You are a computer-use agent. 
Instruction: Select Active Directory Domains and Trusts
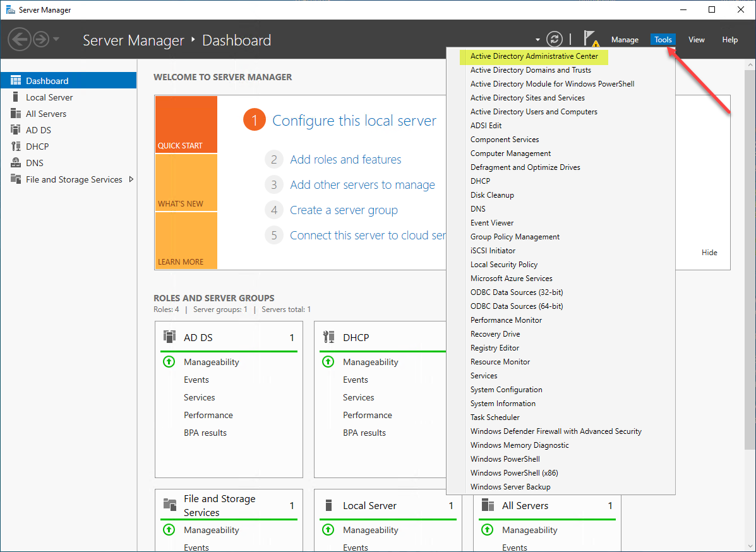pyautogui.click(x=531, y=70)
